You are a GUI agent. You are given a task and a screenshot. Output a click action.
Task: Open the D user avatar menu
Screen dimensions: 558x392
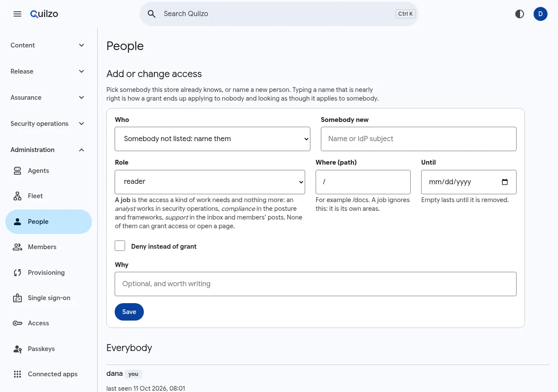click(541, 14)
